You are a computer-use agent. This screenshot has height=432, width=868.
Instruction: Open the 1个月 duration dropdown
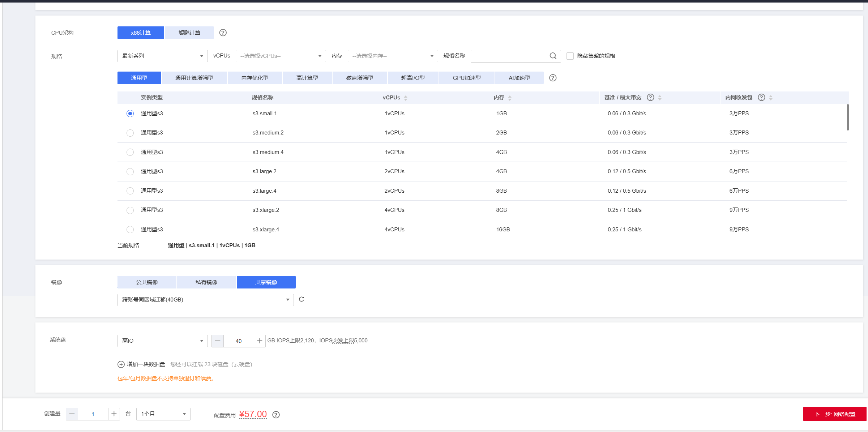click(x=163, y=414)
